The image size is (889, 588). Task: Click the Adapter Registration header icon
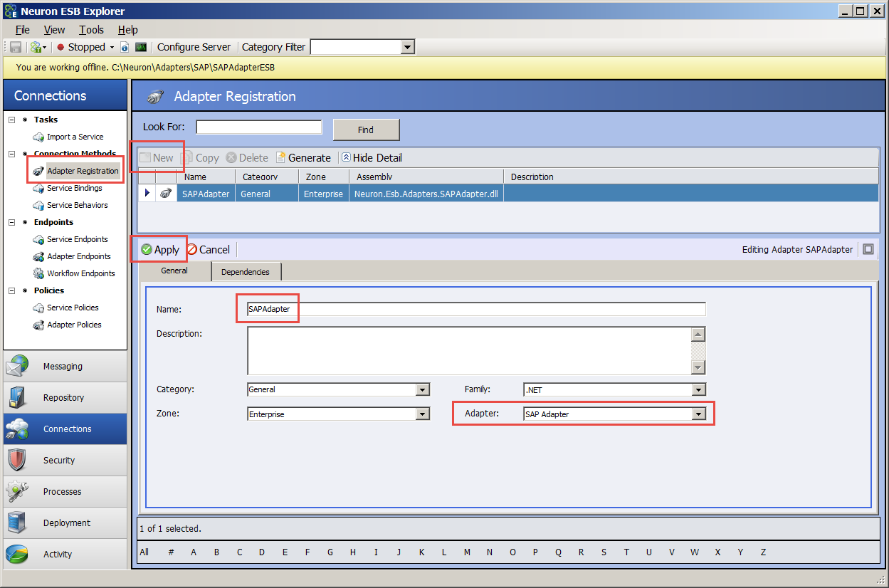click(155, 97)
